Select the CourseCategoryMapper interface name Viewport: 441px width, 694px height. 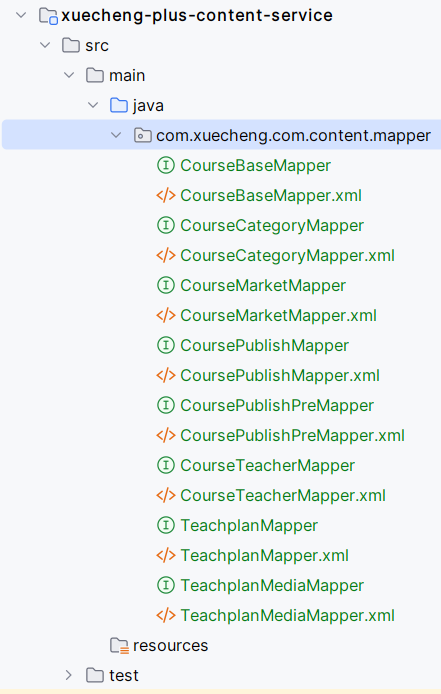[x=272, y=226]
